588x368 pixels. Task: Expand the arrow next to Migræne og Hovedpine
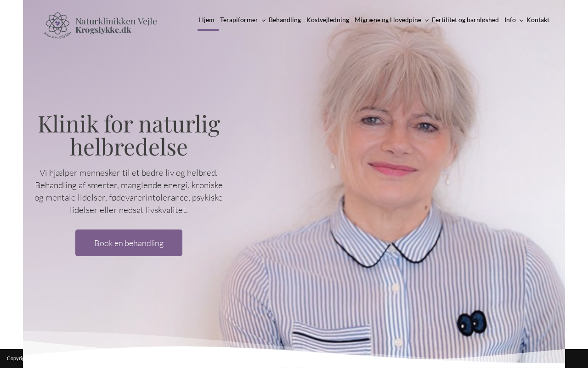[x=427, y=20]
